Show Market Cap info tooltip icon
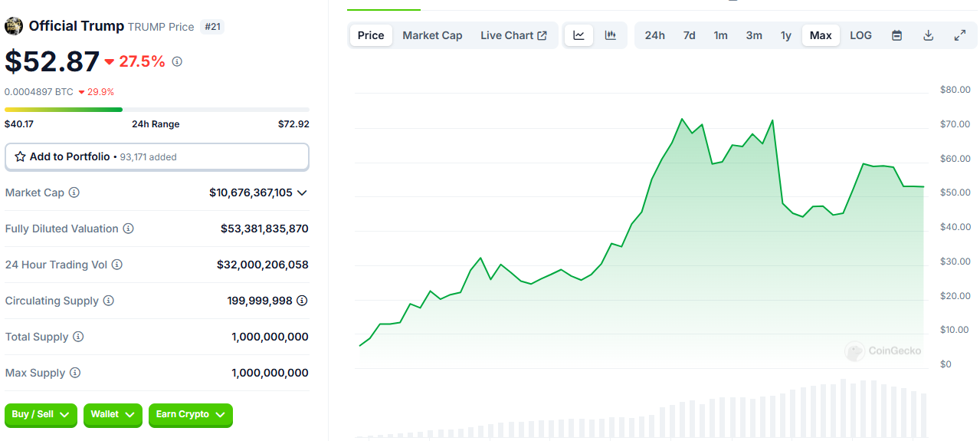The image size is (980, 441). click(x=74, y=193)
